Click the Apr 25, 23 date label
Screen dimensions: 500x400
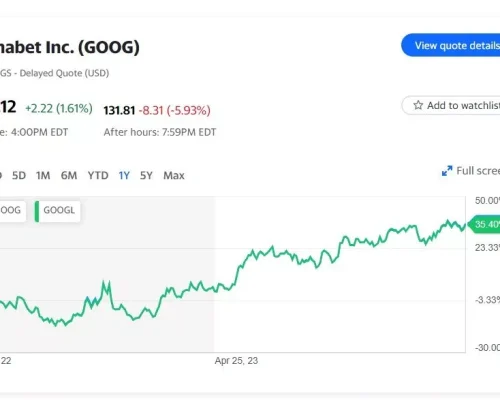click(236, 361)
